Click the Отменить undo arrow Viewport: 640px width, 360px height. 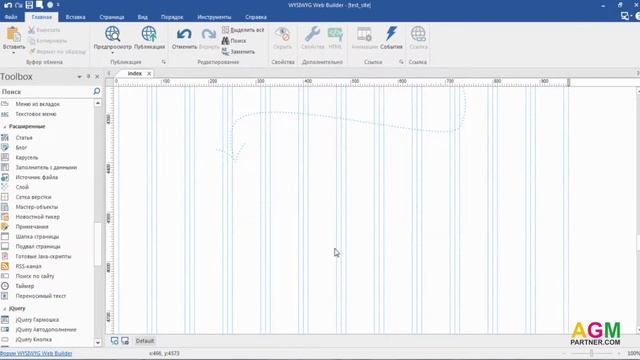tap(184, 34)
